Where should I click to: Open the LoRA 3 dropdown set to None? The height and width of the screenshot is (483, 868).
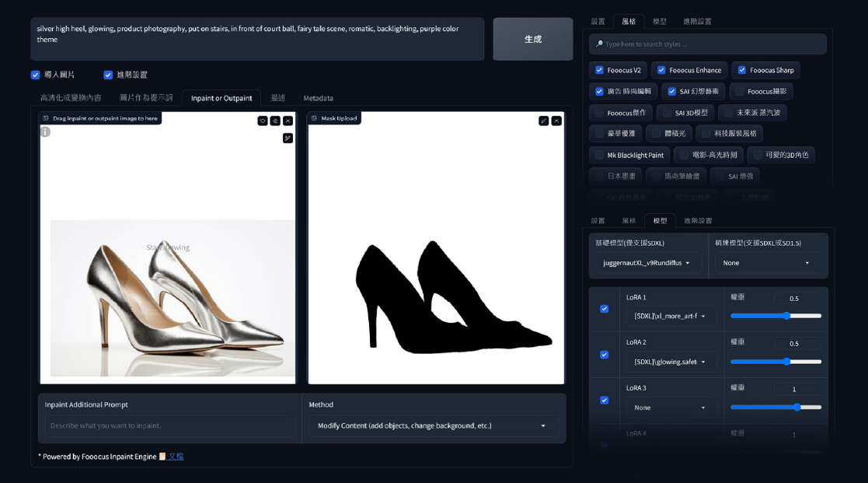coord(671,408)
